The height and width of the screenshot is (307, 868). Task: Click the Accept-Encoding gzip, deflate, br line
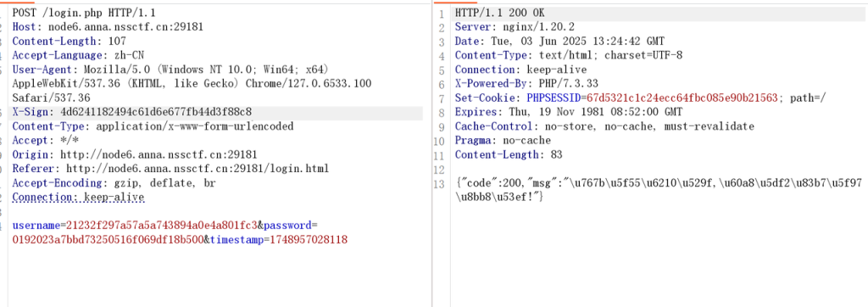point(114,183)
